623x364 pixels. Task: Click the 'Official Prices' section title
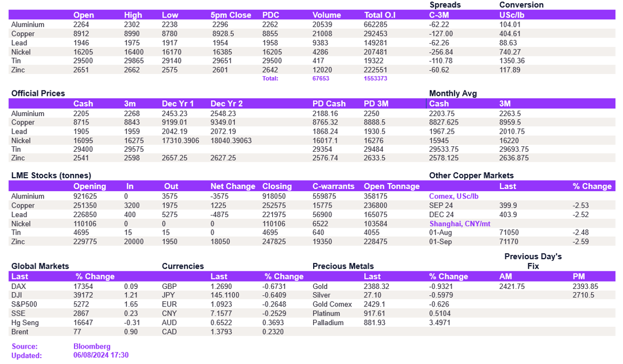38,94
